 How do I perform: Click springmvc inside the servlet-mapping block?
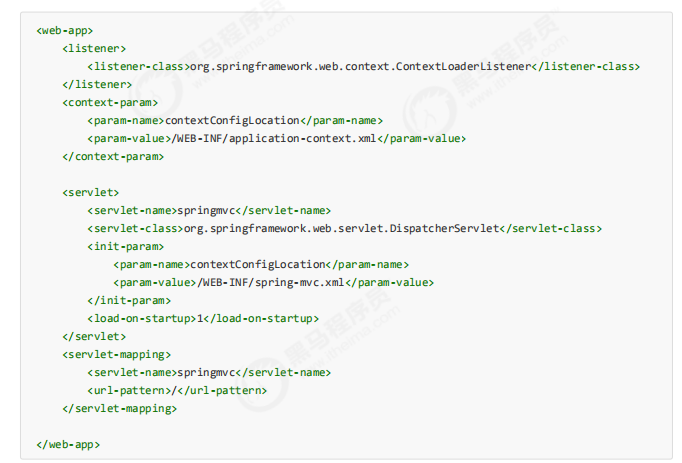(207, 372)
